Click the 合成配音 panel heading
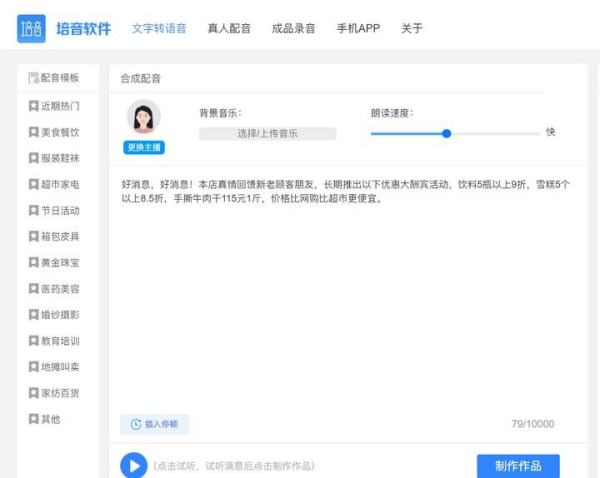 (x=140, y=78)
